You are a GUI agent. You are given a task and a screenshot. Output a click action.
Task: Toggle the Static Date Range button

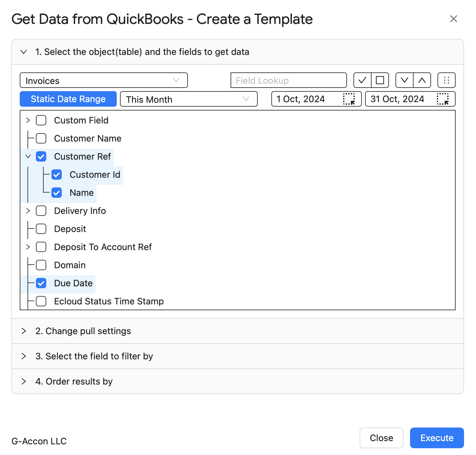tap(68, 99)
